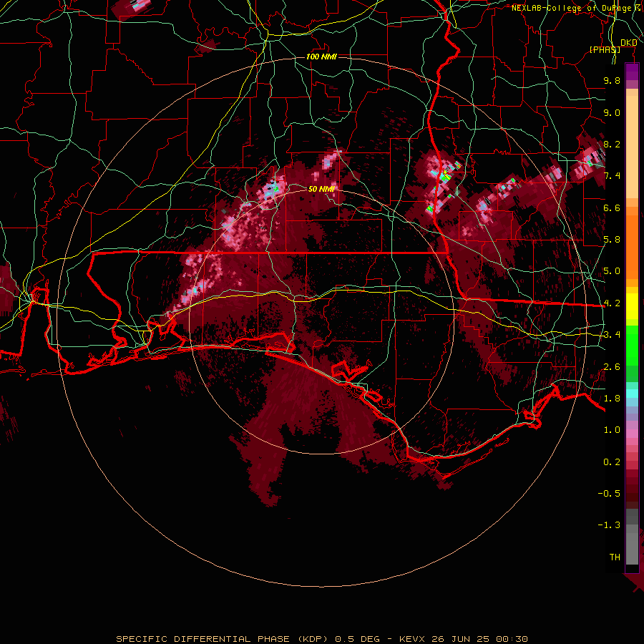The image size is (644, 644).
Task: Click the 5.8 value on color scale
Action: tap(612, 240)
